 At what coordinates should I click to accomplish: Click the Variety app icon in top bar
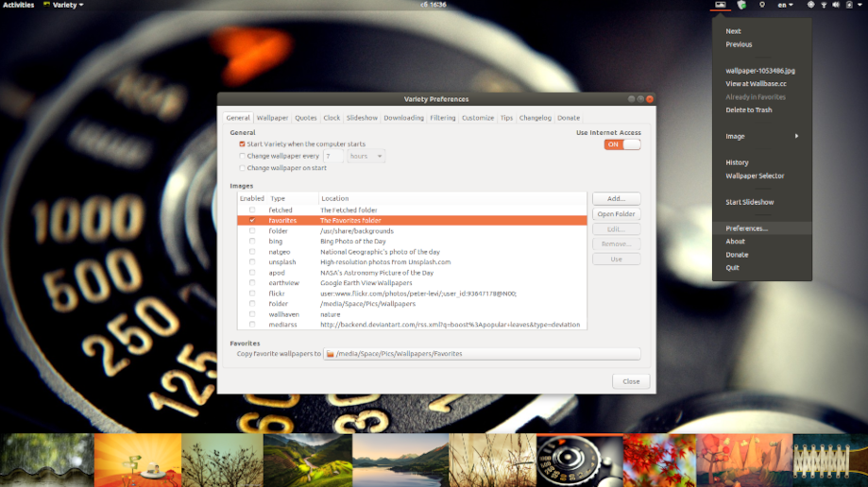[x=47, y=5]
